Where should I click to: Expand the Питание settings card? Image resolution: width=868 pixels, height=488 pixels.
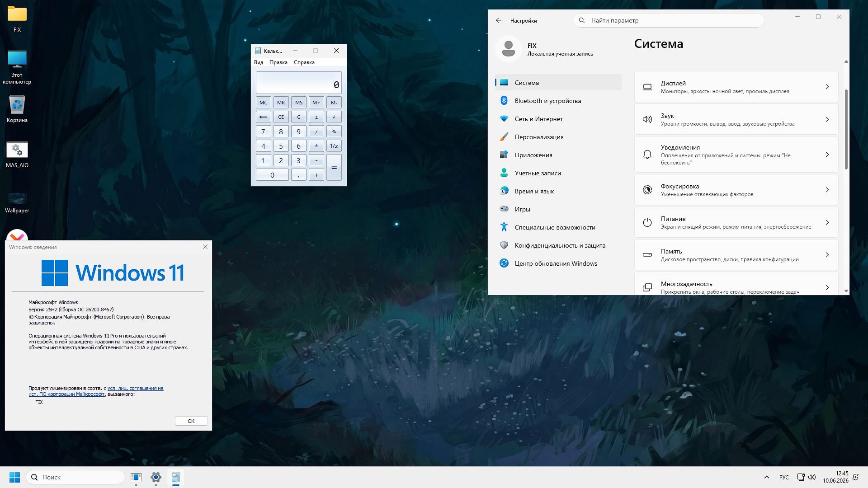[736, 222]
